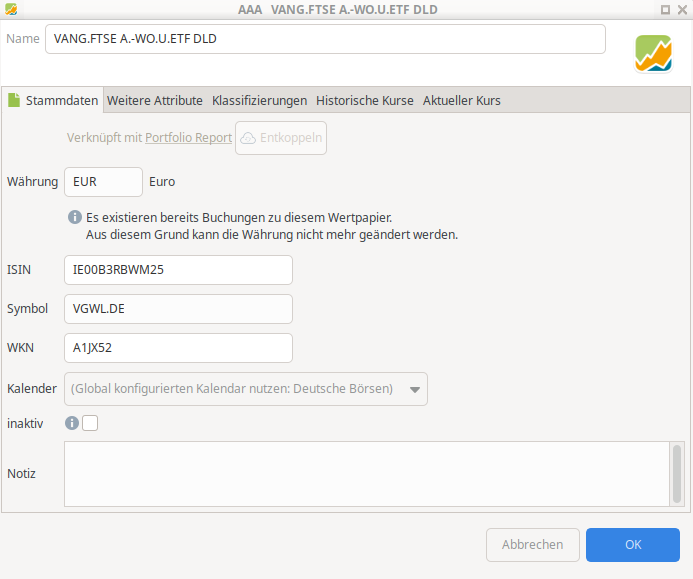Image resolution: width=693 pixels, height=579 pixels.
Task: Click the info icon beside currency notice
Action: (x=75, y=217)
